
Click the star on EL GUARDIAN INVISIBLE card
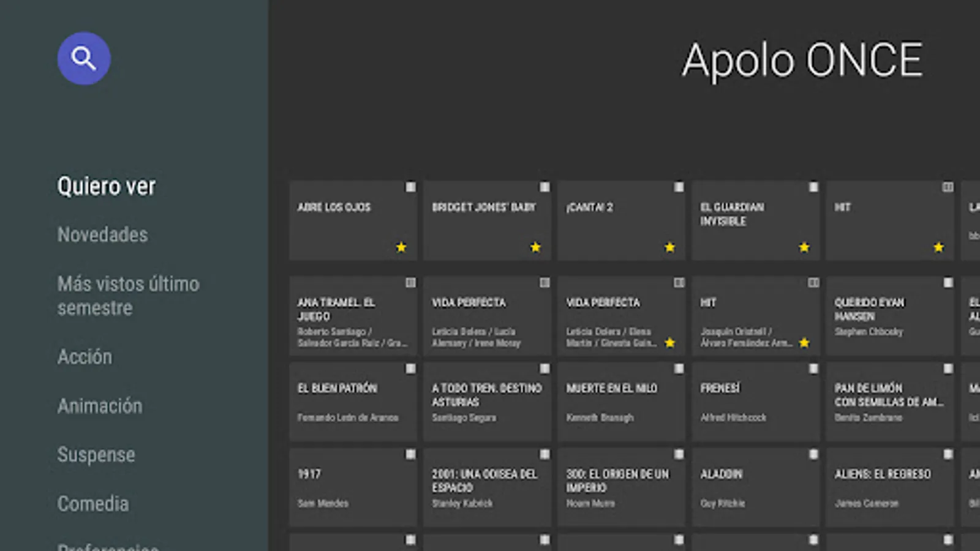point(804,247)
